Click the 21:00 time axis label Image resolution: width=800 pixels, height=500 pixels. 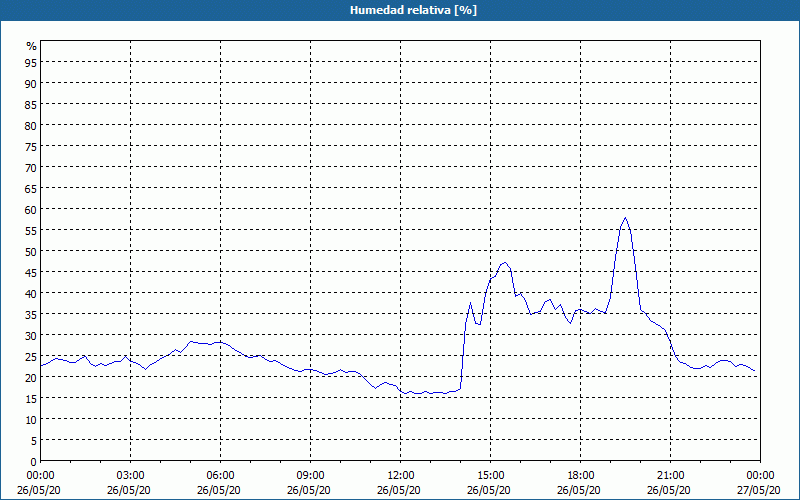[x=670, y=476]
